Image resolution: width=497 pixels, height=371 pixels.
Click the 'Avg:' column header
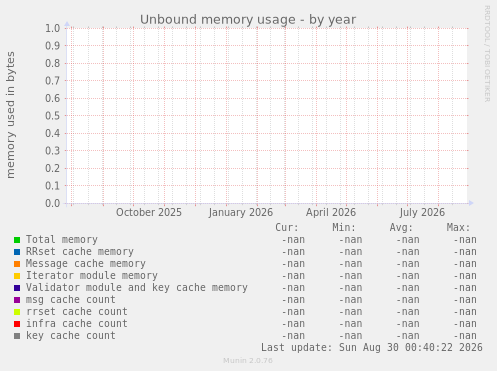pyautogui.click(x=401, y=228)
